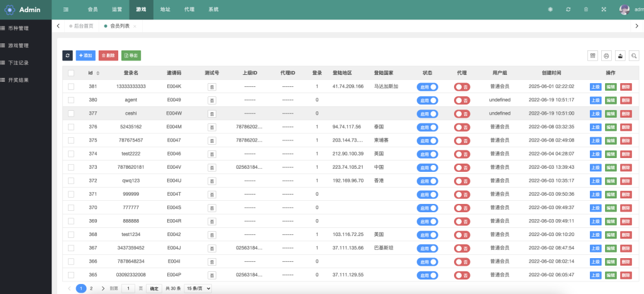Click the 巴基斯坦 country cell
The image size is (644, 294).
384,248
